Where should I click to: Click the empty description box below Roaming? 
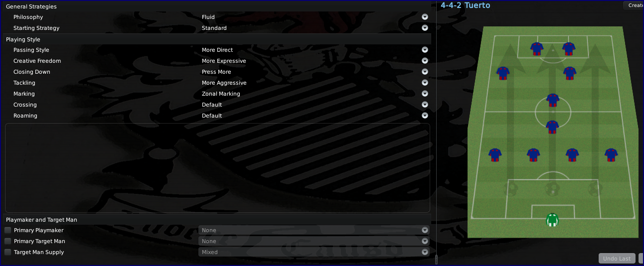(x=217, y=168)
